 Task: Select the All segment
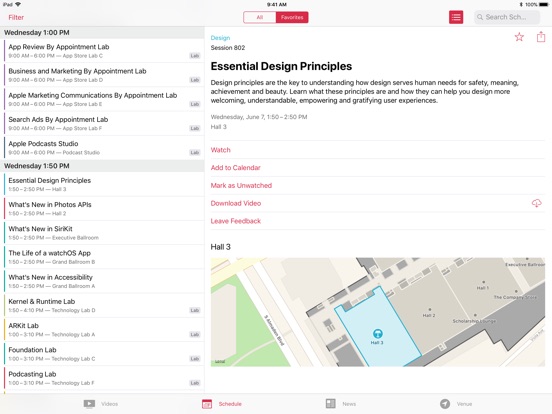260,17
